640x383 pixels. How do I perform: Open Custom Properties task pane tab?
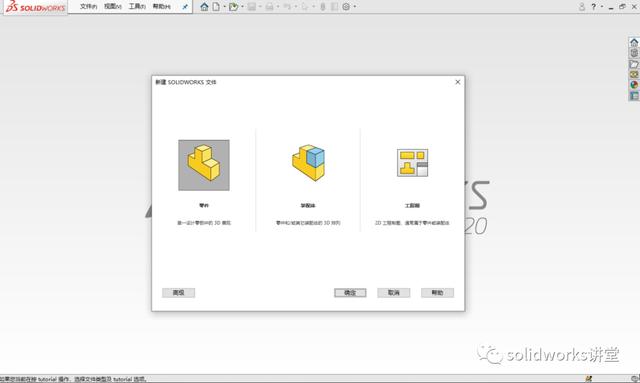[x=634, y=96]
